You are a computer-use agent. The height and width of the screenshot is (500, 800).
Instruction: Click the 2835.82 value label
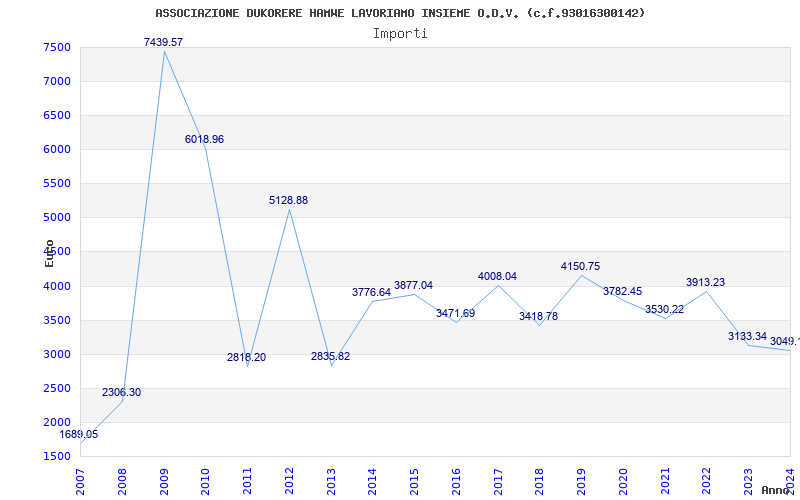tap(331, 356)
